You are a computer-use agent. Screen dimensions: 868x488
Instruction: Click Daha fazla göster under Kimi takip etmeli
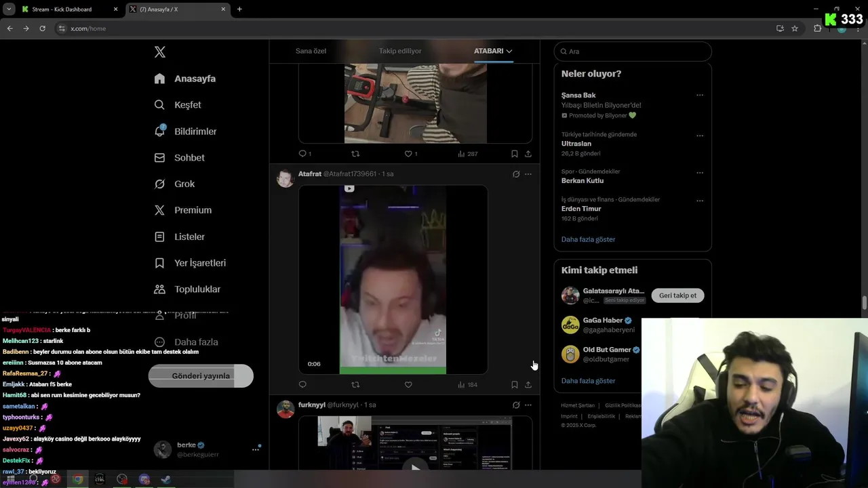tap(588, 381)
